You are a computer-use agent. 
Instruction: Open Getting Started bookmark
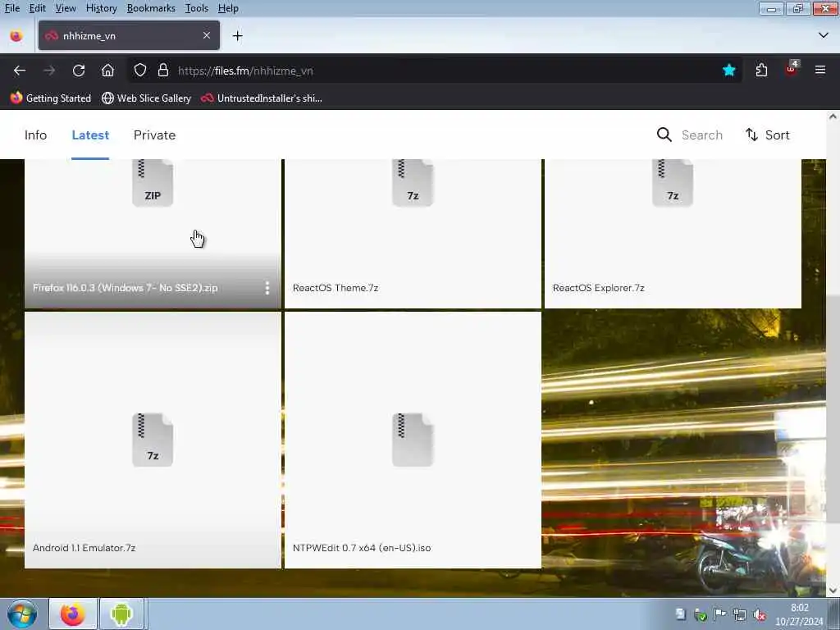click(51, 98)
